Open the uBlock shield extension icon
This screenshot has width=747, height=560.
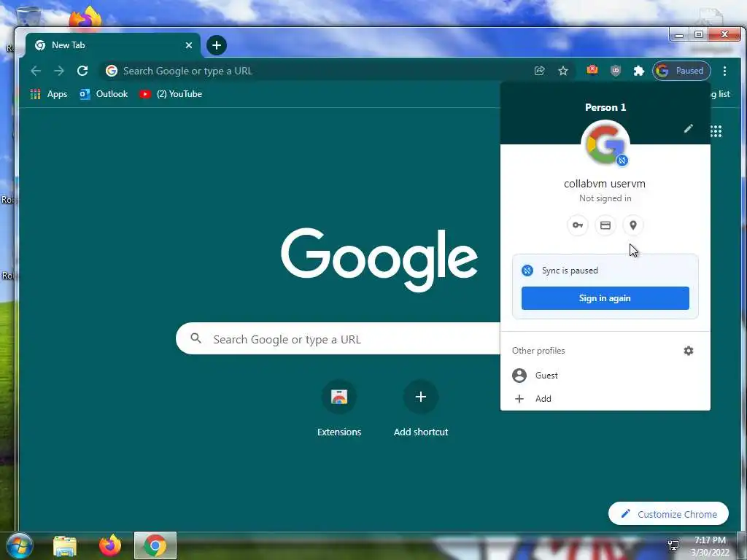(x=616, y=71)
